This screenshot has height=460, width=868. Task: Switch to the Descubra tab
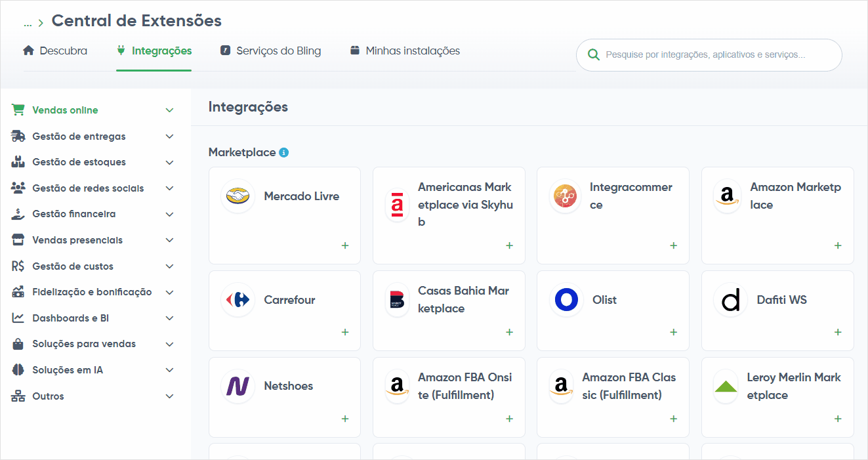pyautogui.click(x=55, y=51)
